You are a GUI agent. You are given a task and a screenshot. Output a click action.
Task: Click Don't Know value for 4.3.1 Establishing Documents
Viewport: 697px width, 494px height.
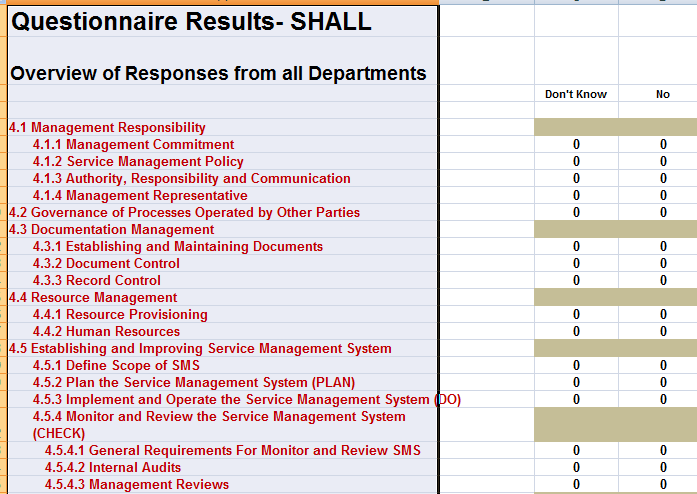[576, 246]
